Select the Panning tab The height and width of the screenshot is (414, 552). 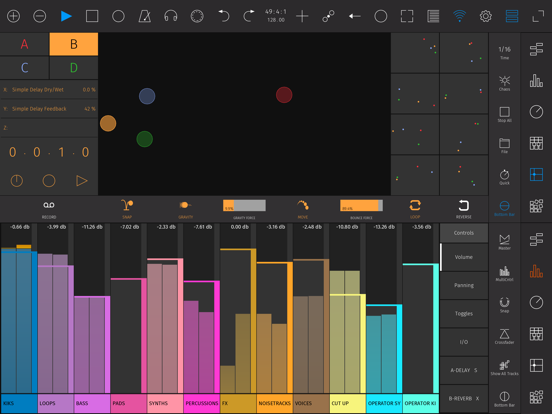click(464, 285)
